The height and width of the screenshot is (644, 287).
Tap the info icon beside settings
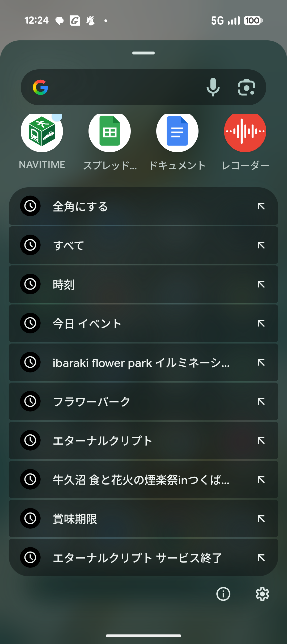coord(223,594)
